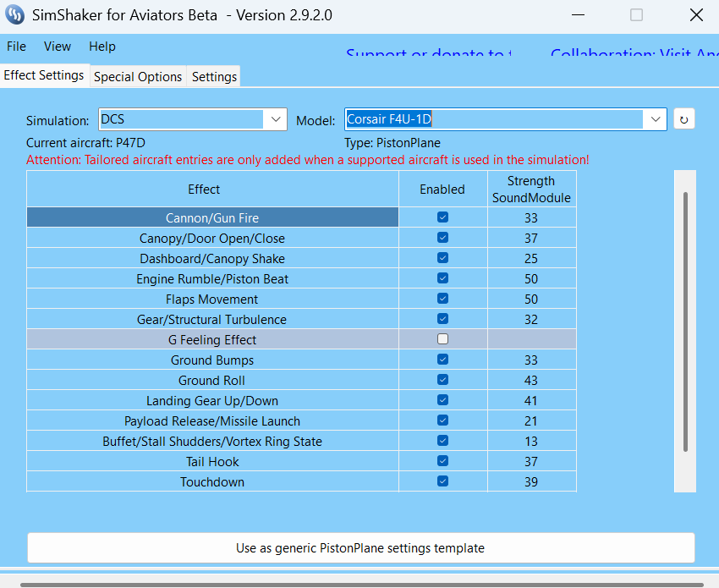Viewport: 719px width, 588px height.
Task: Disable the Cannon/Gun Fire effect checkbox
Action: pos(442,217)
